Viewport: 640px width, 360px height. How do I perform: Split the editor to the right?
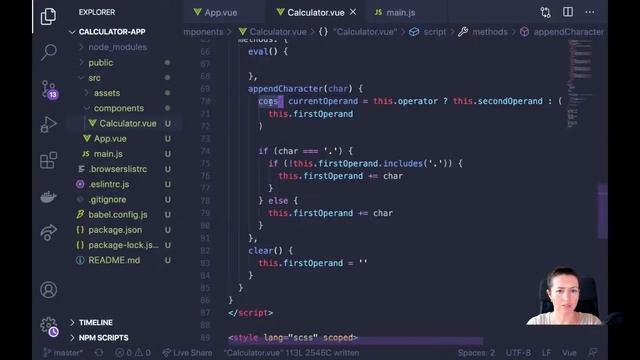pos(568,12)
